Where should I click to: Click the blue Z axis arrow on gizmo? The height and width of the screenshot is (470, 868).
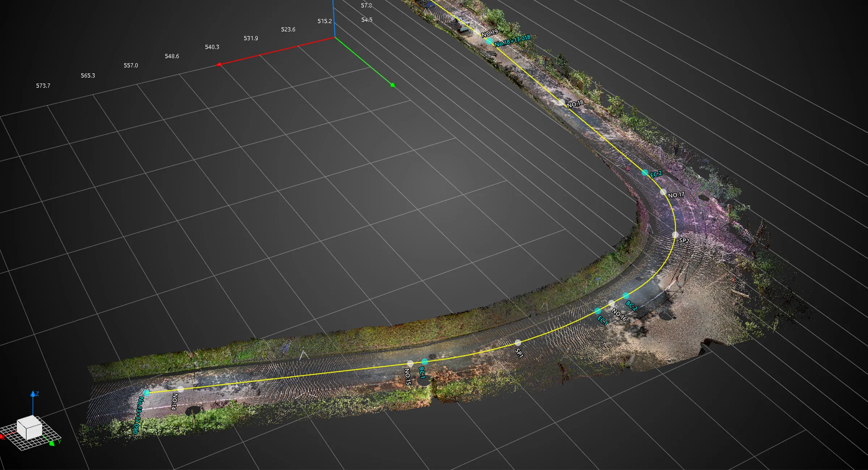tap(33, 394)
